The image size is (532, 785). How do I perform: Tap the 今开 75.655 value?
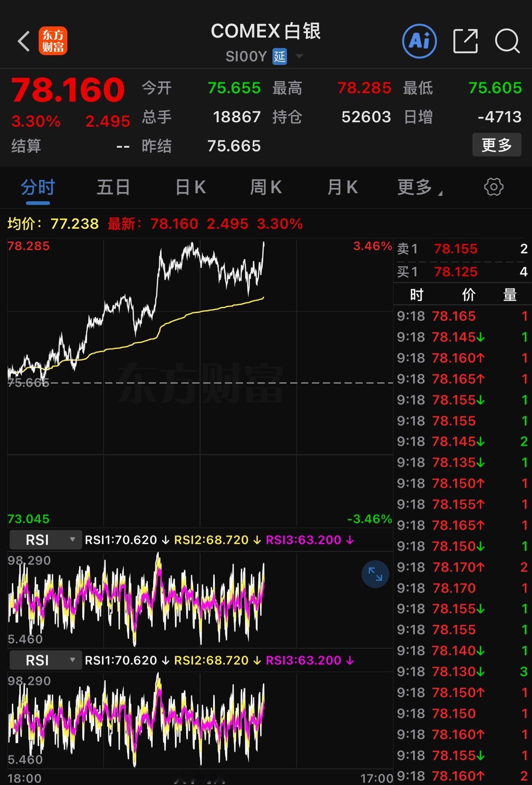tap(234, 88)
